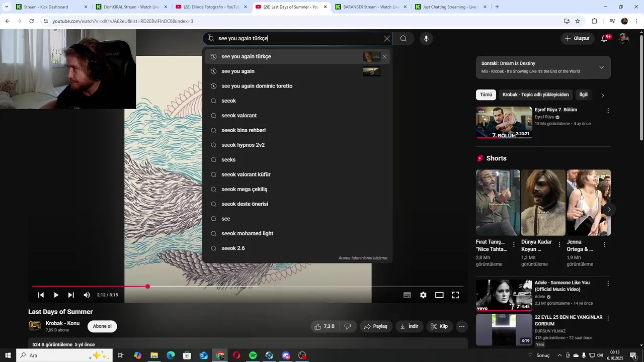Reload the page
Screen dimensions: 644x362
31,21
